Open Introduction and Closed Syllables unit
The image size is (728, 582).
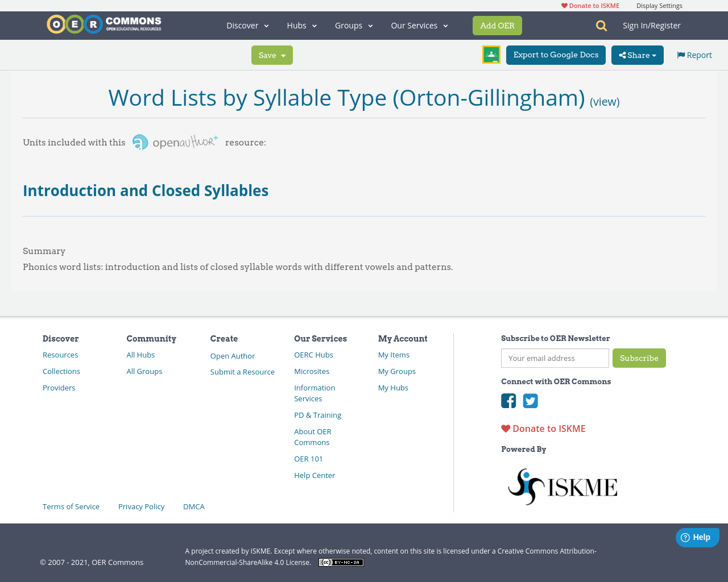tap(146, 190)
